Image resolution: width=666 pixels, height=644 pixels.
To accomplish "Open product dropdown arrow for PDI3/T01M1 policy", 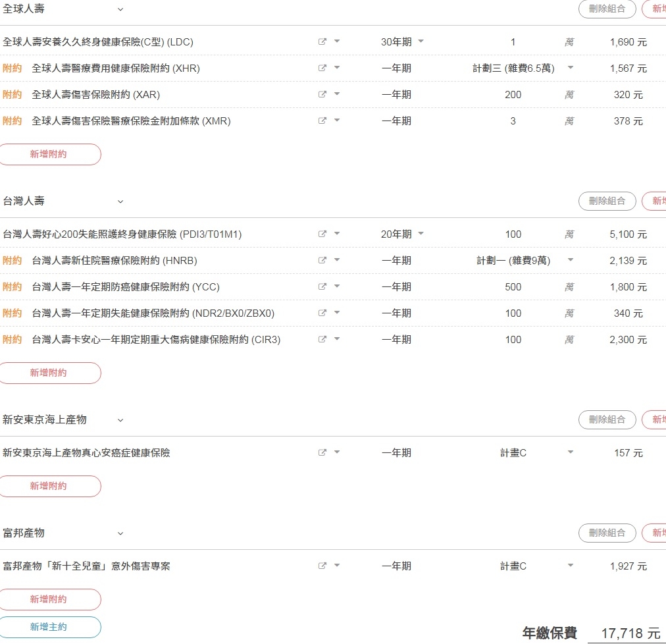I will (x=337, y=233).
